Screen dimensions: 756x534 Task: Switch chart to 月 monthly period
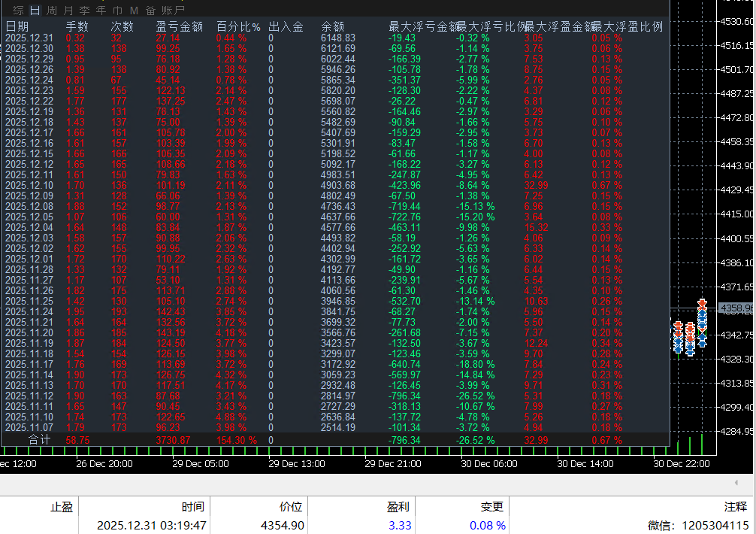68,11
